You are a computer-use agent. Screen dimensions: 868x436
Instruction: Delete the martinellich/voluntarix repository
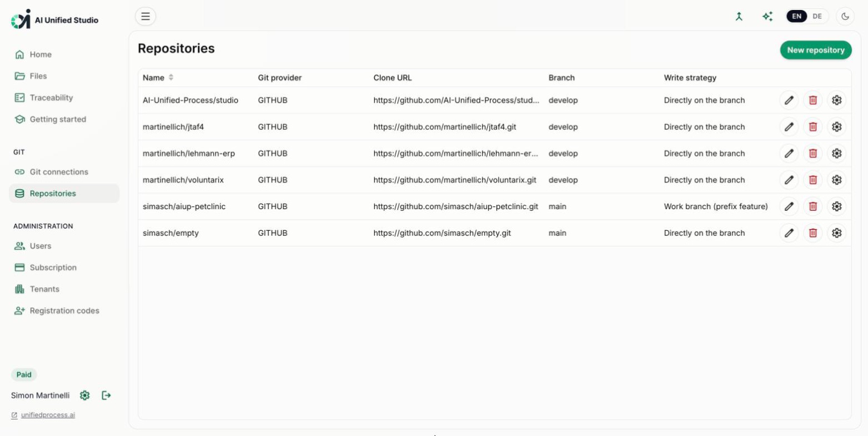coord(813,180)
